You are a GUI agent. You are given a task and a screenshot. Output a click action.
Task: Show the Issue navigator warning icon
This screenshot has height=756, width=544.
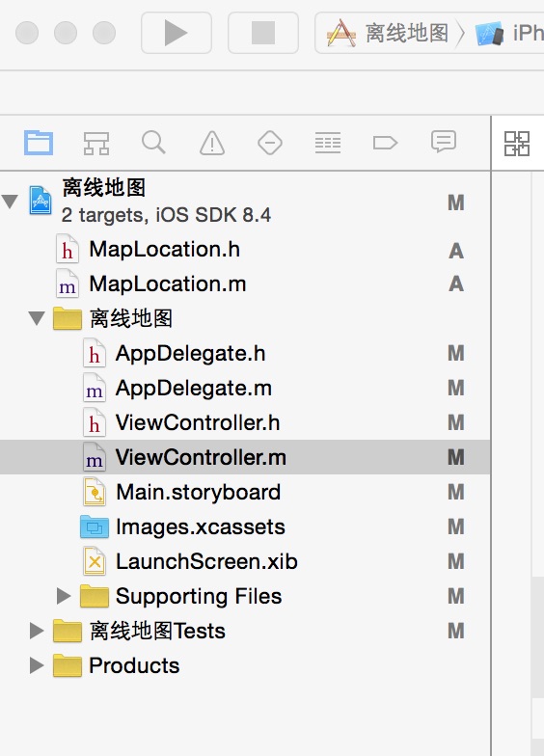[x=212, y=143]
